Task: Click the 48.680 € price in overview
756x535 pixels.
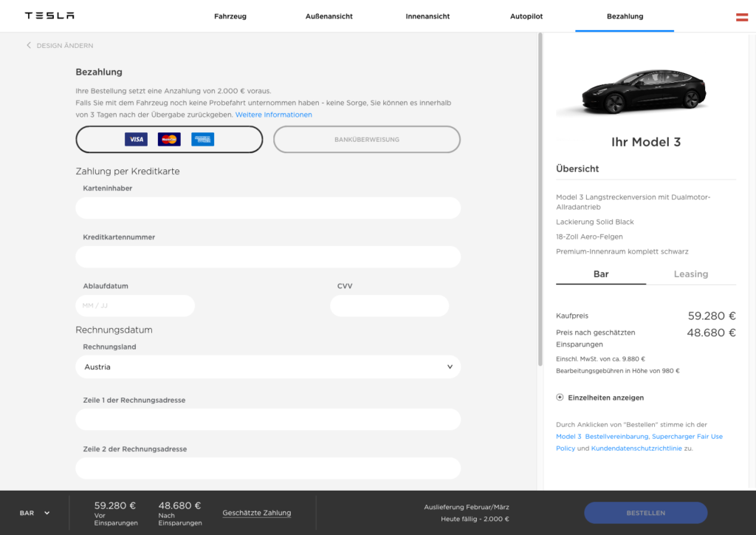Action: pos(711,333)
